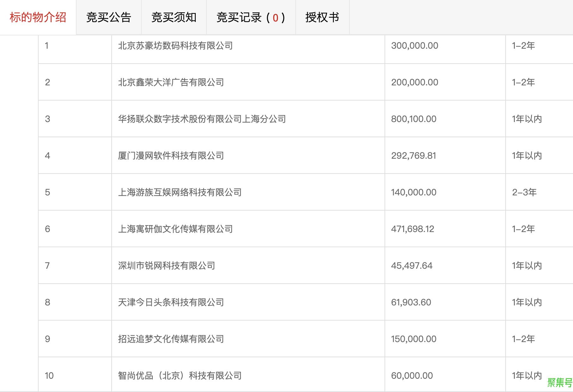Click the amount 60,000.00

coord(412,376)
